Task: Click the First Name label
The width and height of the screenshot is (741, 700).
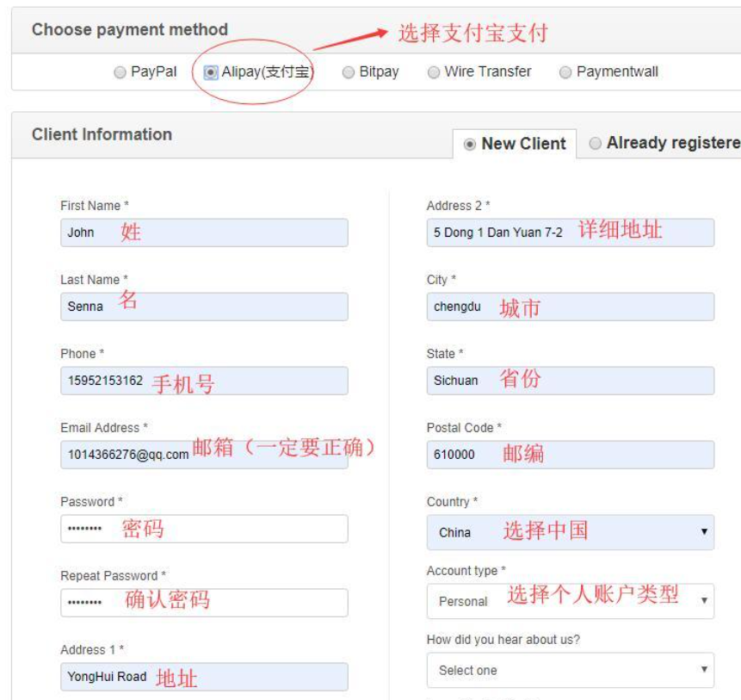Action: [95, 206]
